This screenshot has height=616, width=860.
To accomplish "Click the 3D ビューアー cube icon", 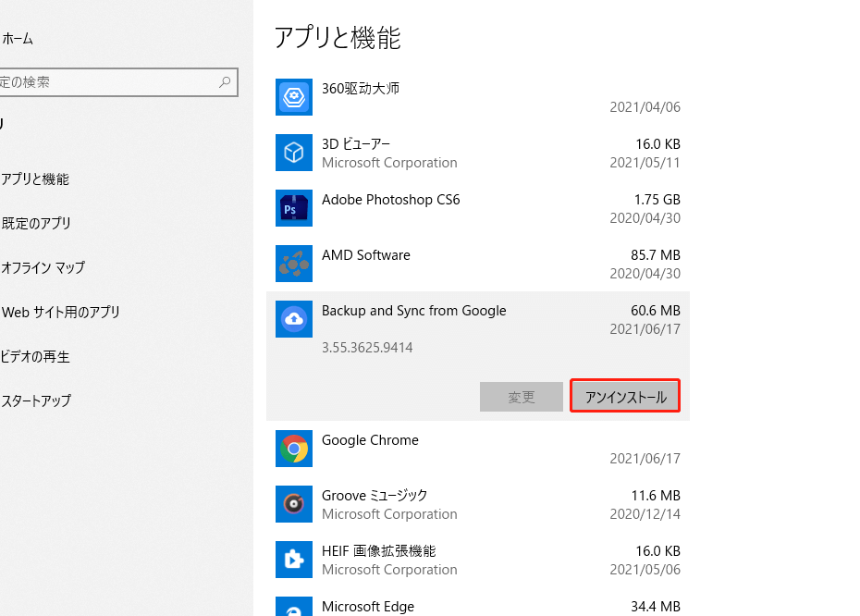I will [x=294, y=153].
